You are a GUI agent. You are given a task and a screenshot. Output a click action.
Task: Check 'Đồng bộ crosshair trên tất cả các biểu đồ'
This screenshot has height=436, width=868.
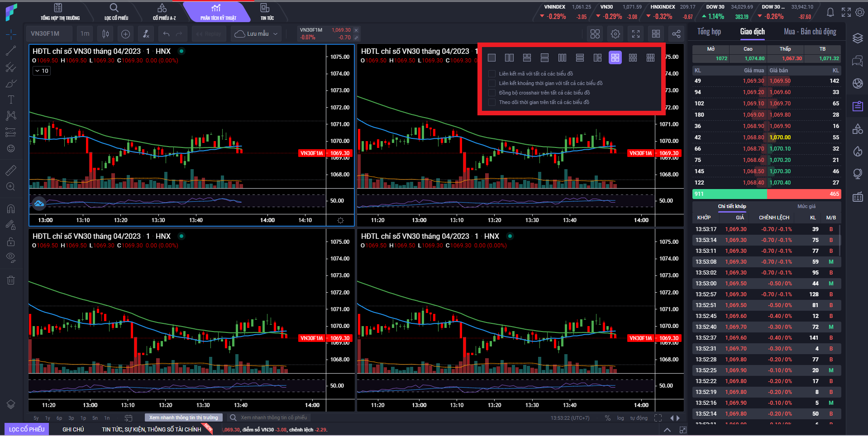point(492,93)
